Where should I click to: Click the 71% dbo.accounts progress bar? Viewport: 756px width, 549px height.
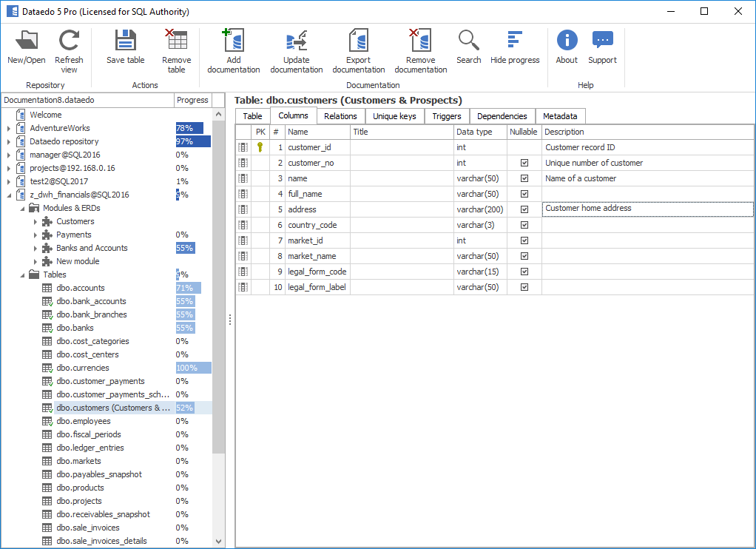point(188,288)
